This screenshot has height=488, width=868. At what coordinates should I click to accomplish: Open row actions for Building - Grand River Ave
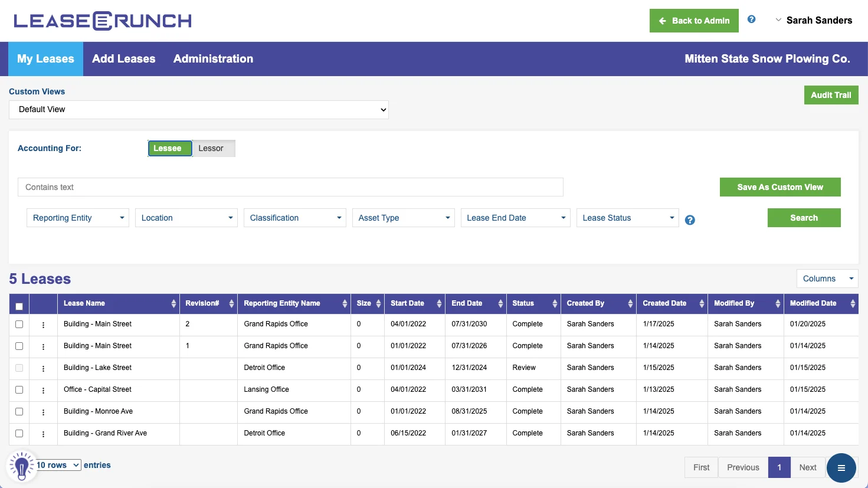(x=43, y=434)
